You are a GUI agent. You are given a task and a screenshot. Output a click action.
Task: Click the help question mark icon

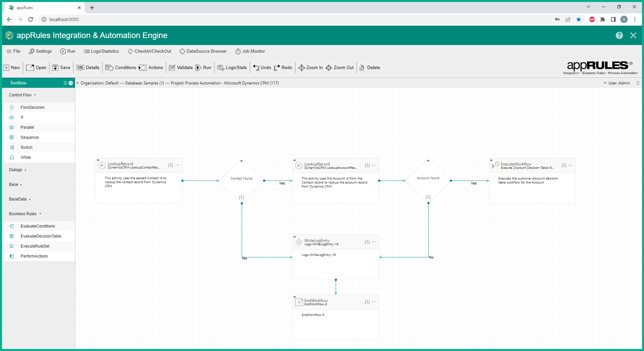[619, 35]
